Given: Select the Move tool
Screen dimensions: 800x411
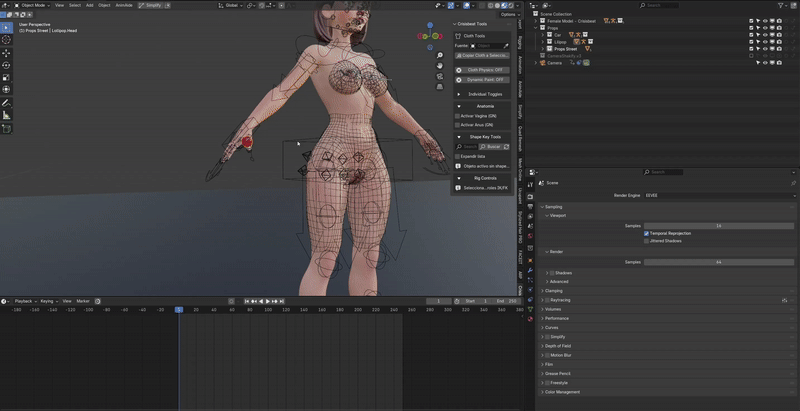Looking at the screenshot, I should coord(6,53).
